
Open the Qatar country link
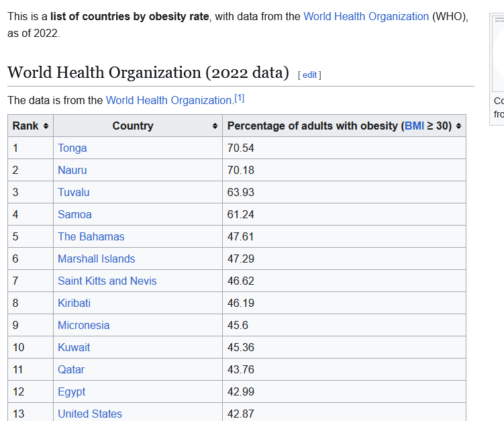[71, 370]
